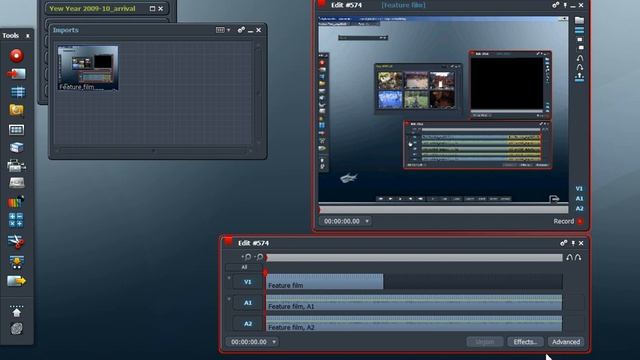Click the grey card icon in Tools
Image resolution: width=640 pixels, height=360 pixels.
pyautogui.click(x=16, y=183)
